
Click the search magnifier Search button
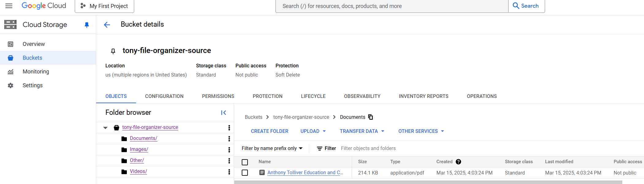[x=526, y=6]
